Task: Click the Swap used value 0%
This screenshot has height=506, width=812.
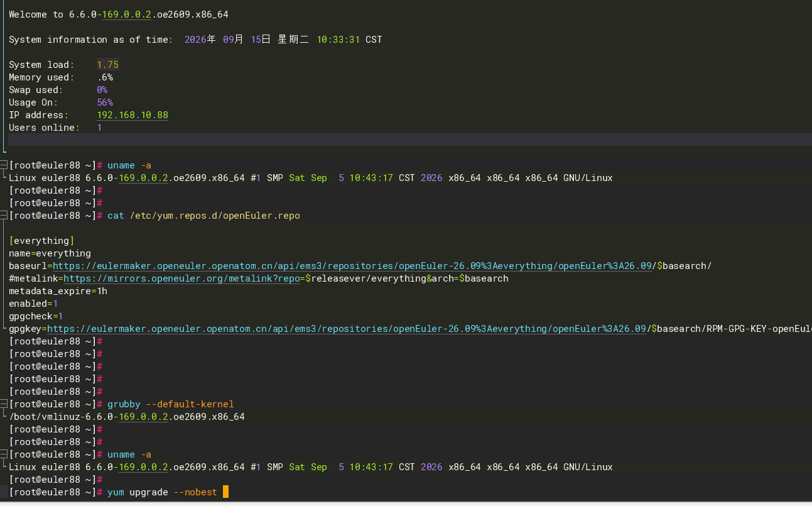Action: click(x=102, y=90)
